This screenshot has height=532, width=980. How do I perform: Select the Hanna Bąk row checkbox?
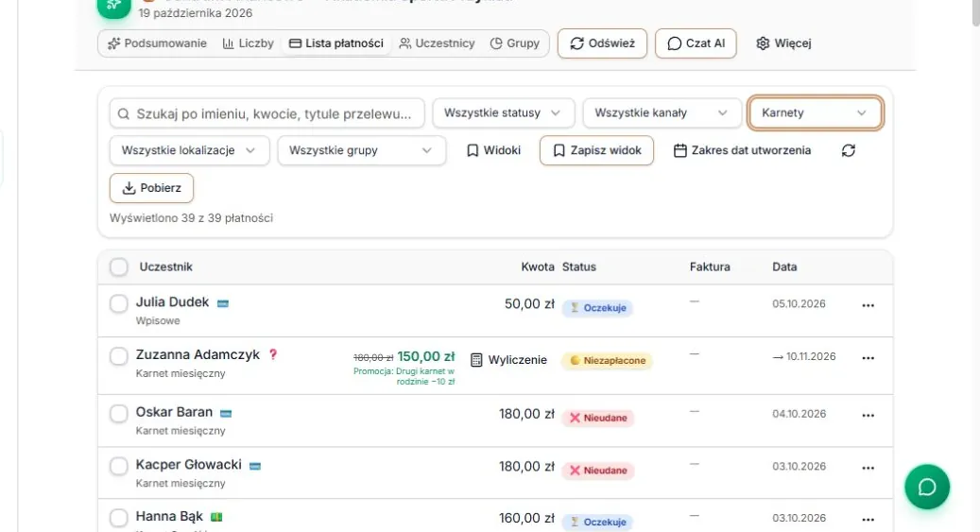119,518
